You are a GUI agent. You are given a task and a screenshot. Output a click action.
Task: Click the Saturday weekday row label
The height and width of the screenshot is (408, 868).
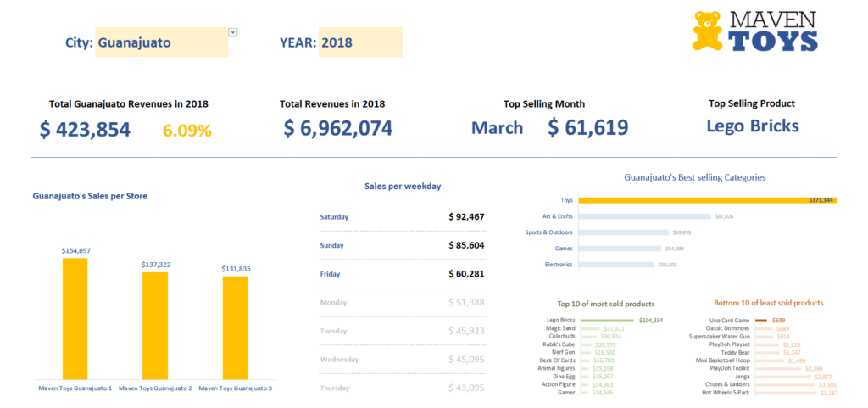[x=334, y=217]
